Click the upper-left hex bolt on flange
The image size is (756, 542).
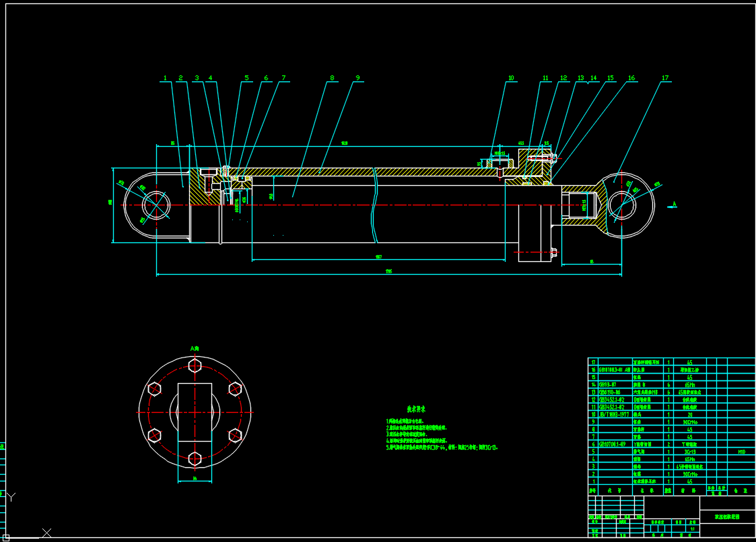(x=154, y=389)
